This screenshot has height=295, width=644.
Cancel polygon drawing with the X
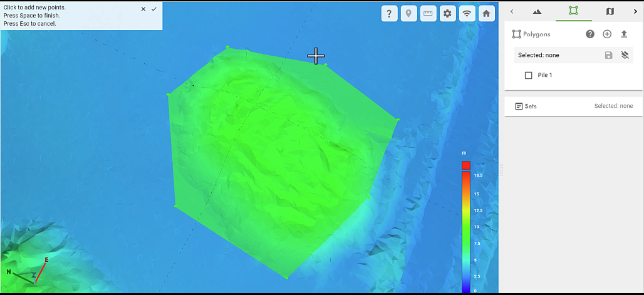[143, 9]
